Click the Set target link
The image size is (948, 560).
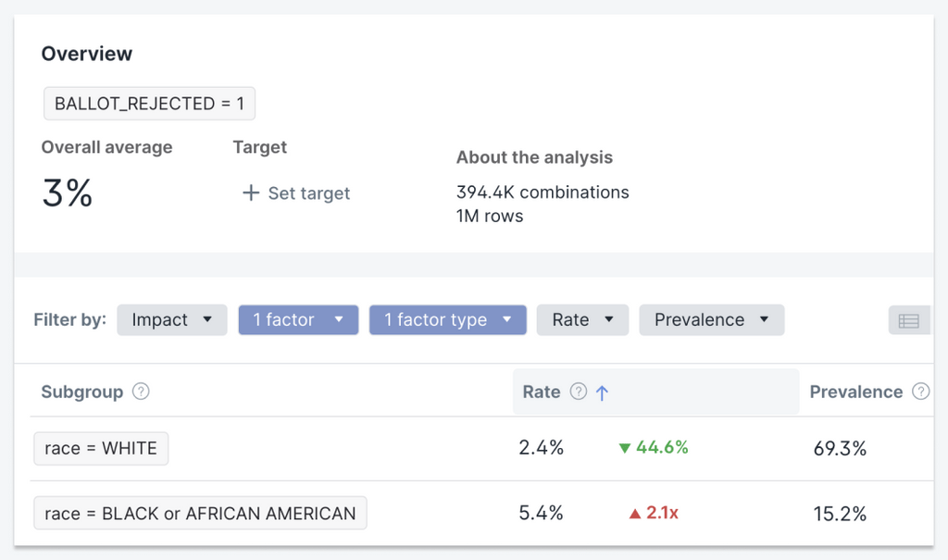(x=308, y=193)
